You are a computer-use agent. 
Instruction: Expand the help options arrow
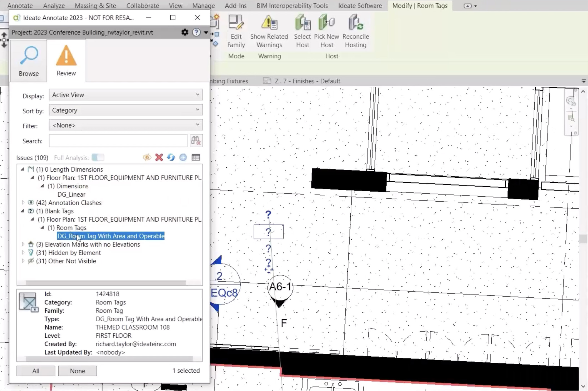click(x=206, y=32)
